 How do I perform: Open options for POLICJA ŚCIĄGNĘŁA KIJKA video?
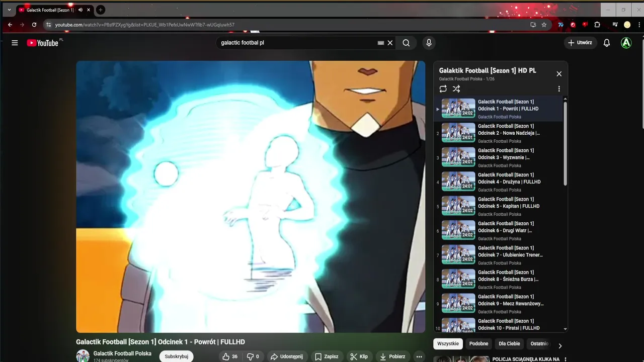point(565,359)
